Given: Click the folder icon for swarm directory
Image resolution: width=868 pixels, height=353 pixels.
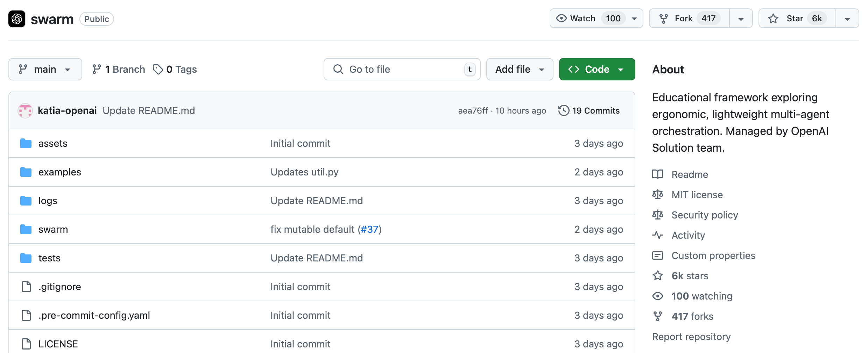Looking at the screenshot, I should pyautogui.click(x=26, y=229).
